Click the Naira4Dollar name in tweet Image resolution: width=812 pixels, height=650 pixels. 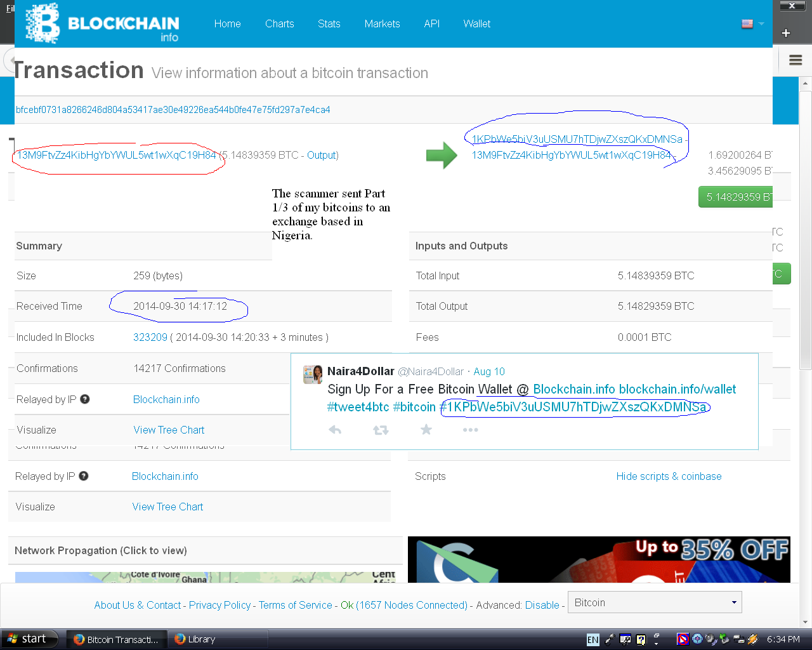[360, 371]
